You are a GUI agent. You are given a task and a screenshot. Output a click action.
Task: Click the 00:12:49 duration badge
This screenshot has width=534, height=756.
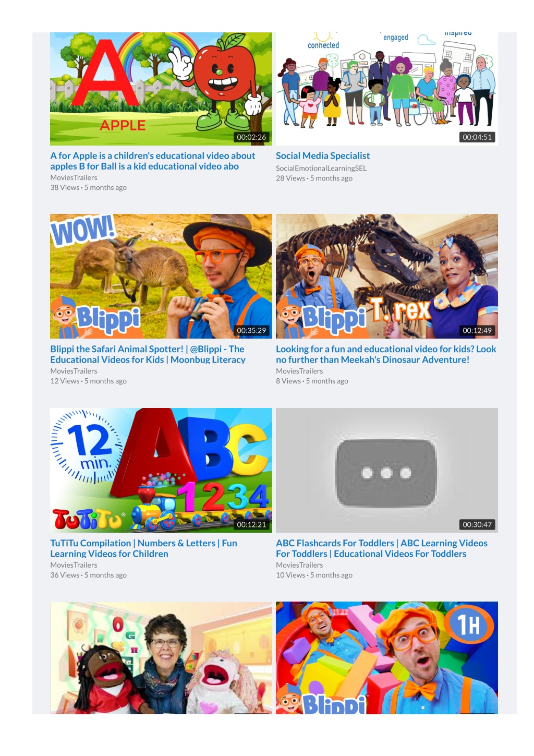point(477,330)
